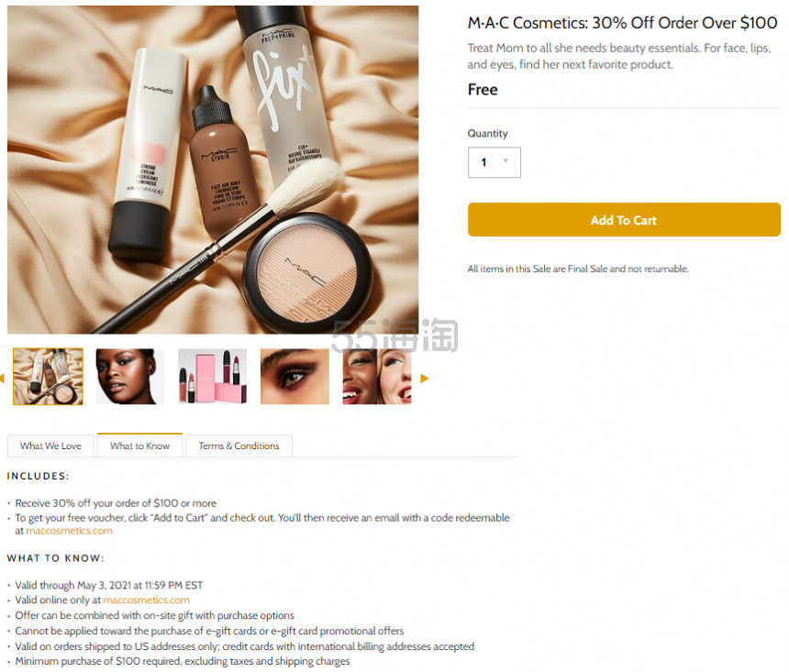Click the maccosmetics.com link under What to Know
The image size is (789, 672).
coord(147,600)
